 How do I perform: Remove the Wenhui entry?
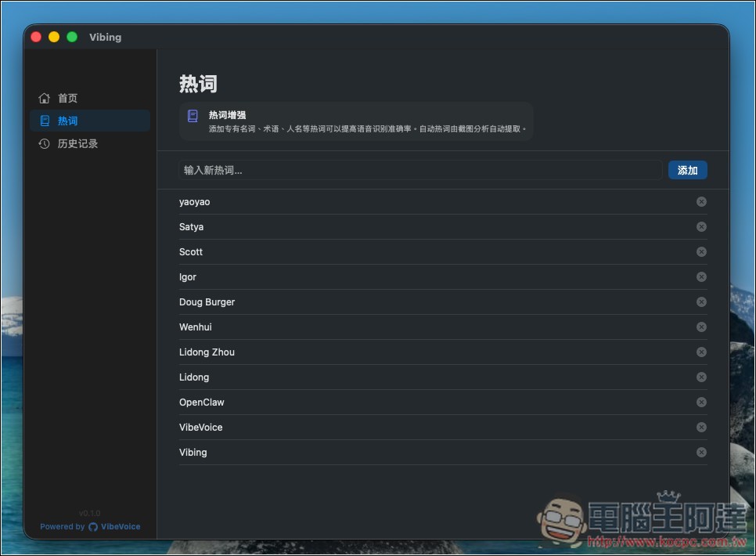point(701,327)
